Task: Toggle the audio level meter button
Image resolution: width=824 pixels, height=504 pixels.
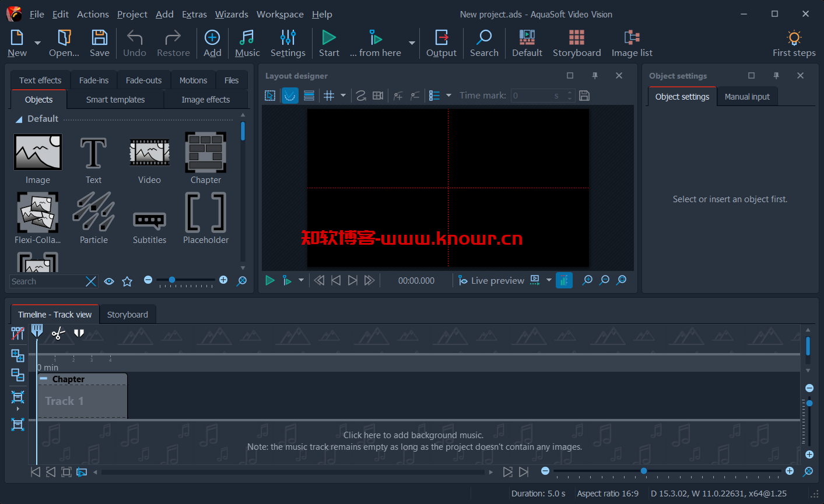Action: point(564,280)
